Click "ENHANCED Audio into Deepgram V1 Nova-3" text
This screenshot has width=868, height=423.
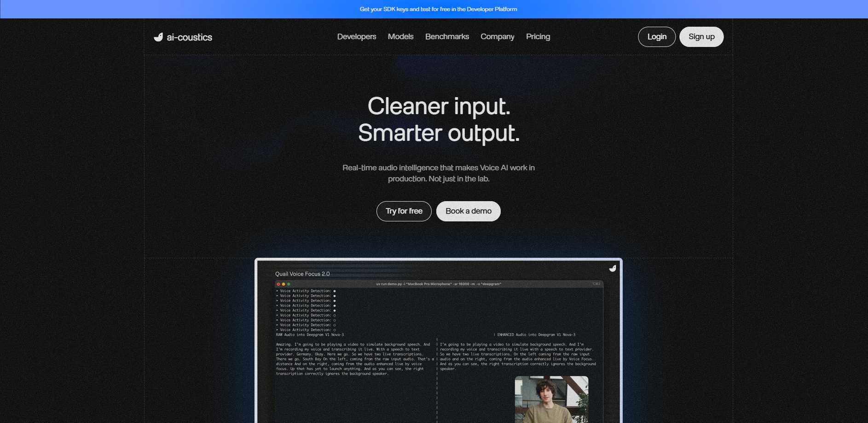536,335
